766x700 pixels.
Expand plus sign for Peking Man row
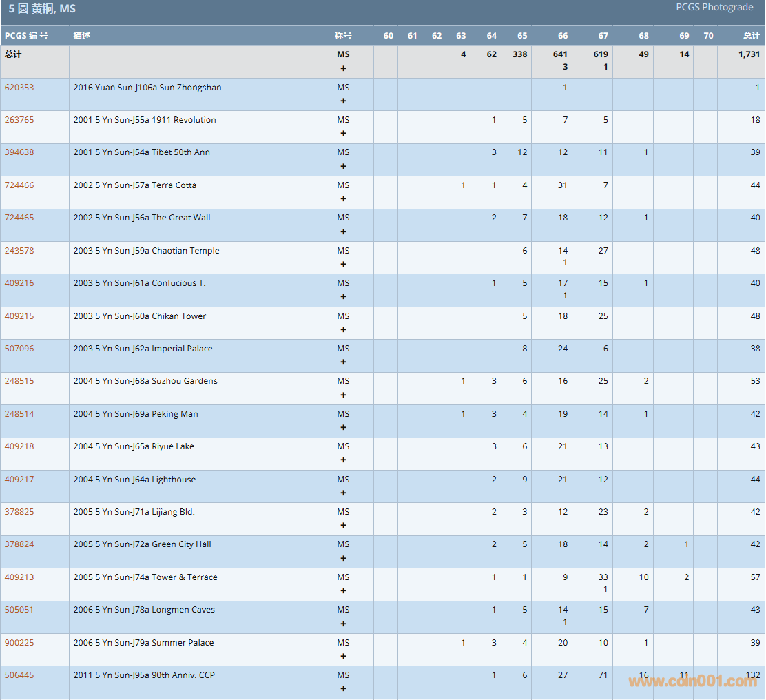343,427
